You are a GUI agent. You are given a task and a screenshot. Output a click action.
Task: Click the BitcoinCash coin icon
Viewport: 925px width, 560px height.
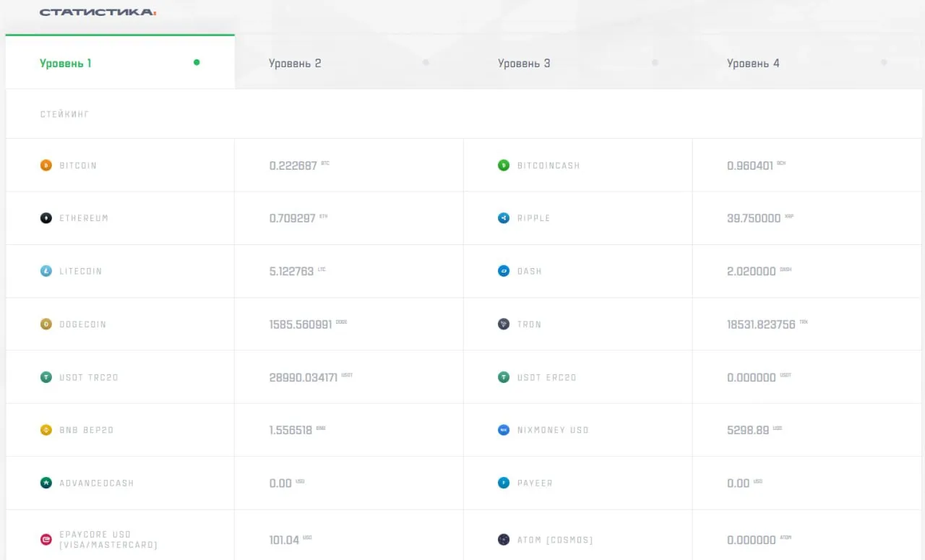tap(504, 165)
